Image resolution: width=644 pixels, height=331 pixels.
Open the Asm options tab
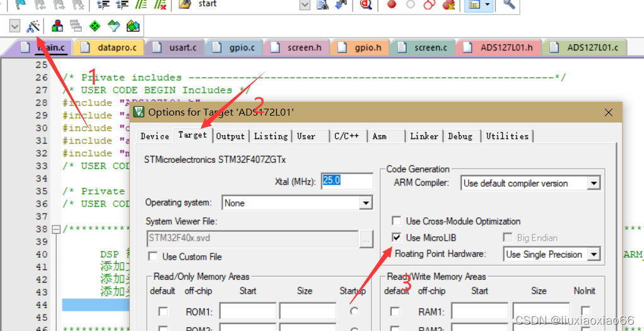pyautogui.click(x=380, y=136)
